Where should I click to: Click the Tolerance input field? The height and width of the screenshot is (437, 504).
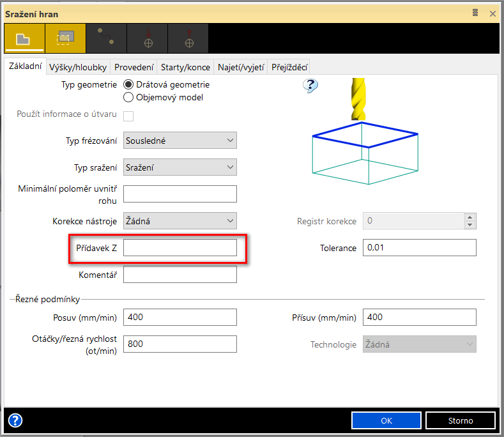tap(419, 248)
